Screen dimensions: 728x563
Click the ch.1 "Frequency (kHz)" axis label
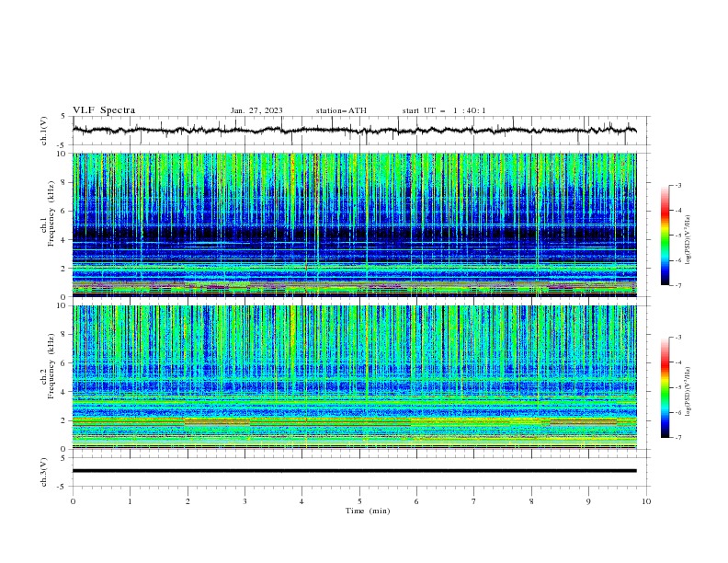[51, 213]
